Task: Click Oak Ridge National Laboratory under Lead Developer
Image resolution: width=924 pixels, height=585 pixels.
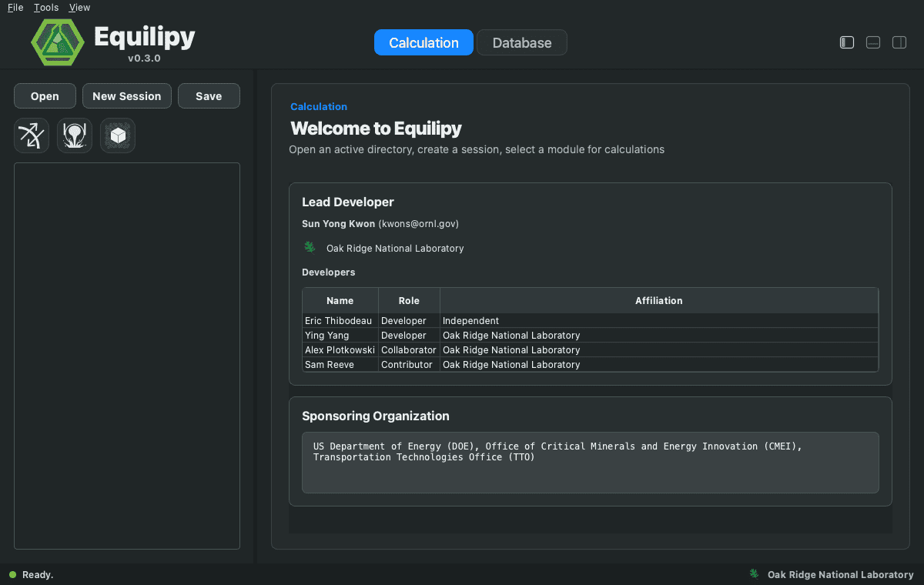Action: 395,248
